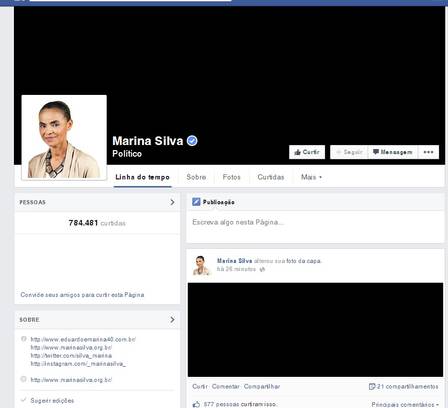Image resolution: width=448 pixels, height=408 pixels.
Task: Click the Seguir button
Action: (349, 152)
